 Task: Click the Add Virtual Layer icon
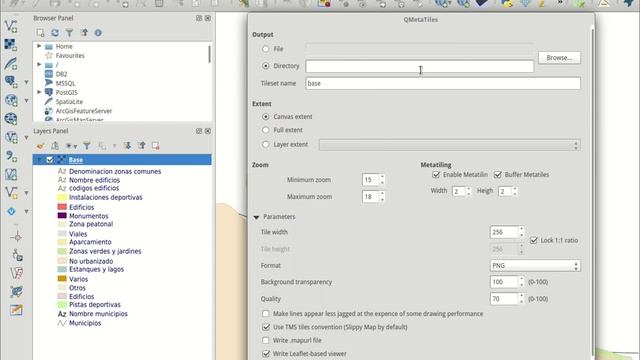point(11,174)
